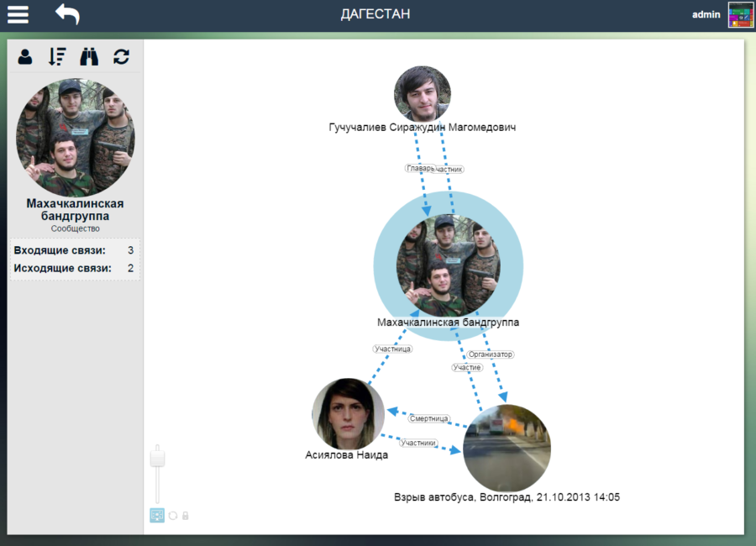Screen dimensions: 756x546
Task: Click the Участница link label
Action: pos(392,349)
